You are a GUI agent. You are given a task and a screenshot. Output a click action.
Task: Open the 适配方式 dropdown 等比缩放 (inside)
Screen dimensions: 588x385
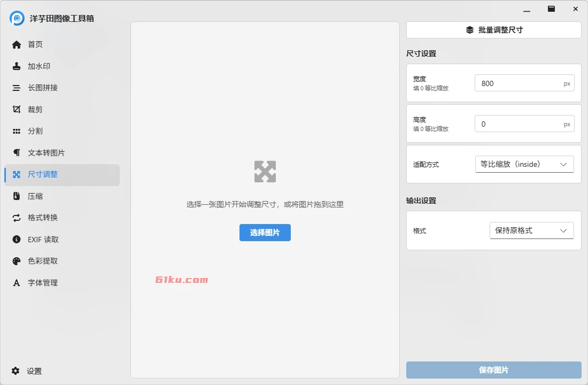point(524,164)
